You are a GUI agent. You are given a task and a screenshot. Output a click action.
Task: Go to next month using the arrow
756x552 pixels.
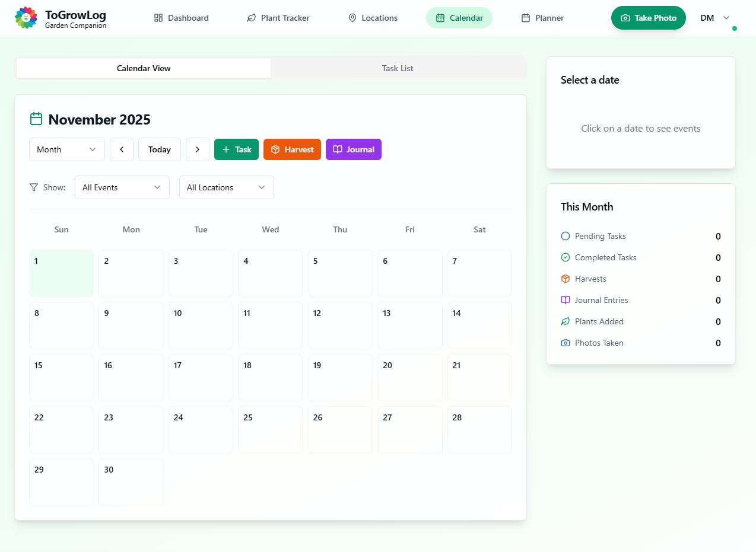coord(198,149)
